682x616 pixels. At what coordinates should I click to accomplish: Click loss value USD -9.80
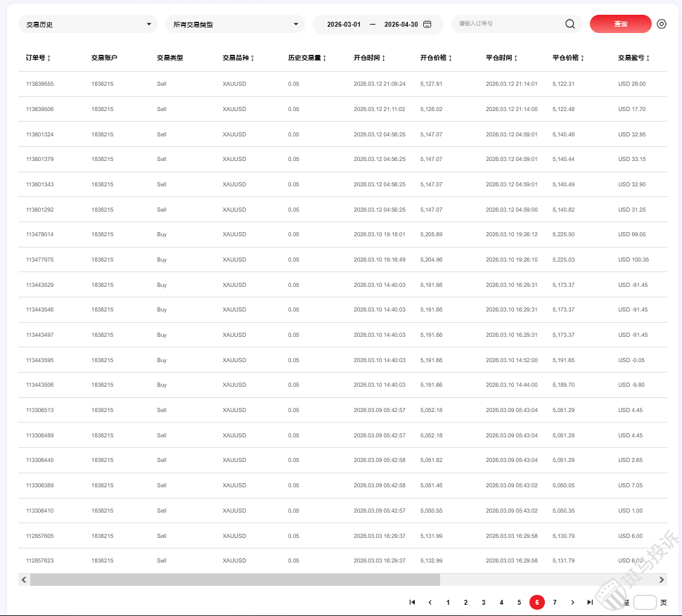pyautogui.click(x=631, y=385)
